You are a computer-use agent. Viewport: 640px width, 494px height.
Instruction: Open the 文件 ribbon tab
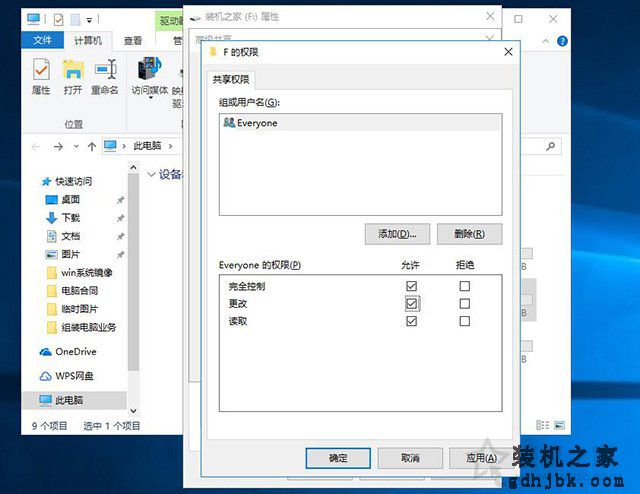(42, 40)
